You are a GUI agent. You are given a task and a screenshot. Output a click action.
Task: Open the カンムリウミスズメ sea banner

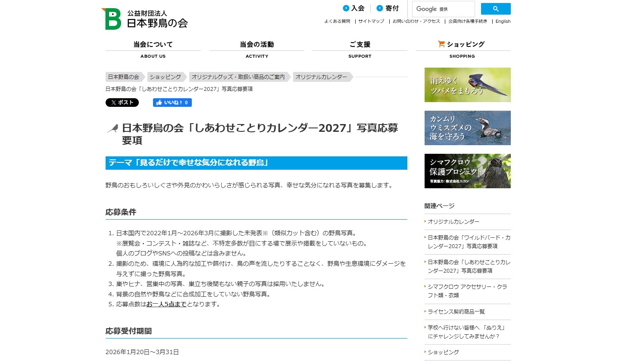click(x=467, y=128)
